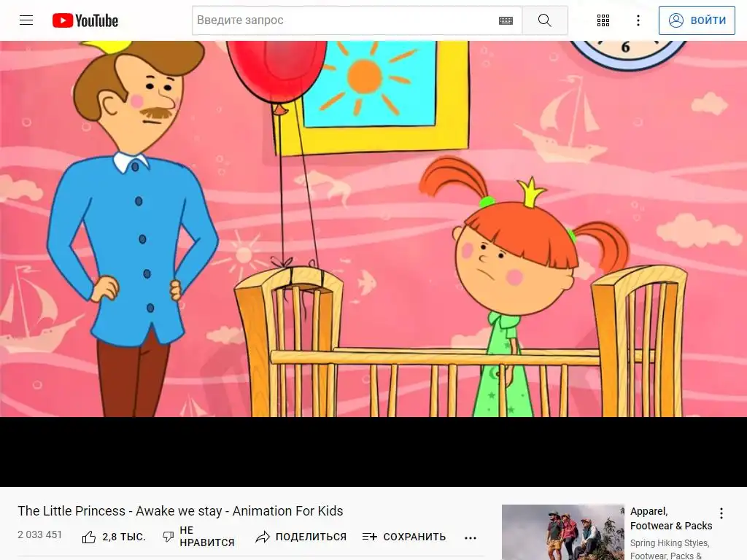
Task: Click СОХРАНИТЬ save button text
Action: 414,537
